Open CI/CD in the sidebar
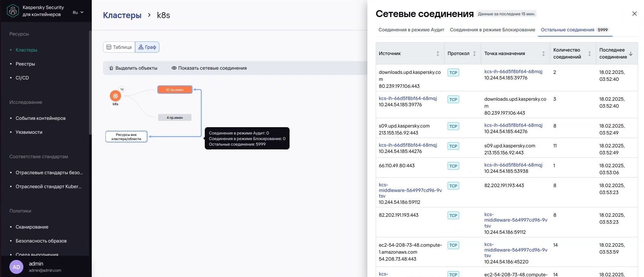644x277 pixels. [22, 78]
